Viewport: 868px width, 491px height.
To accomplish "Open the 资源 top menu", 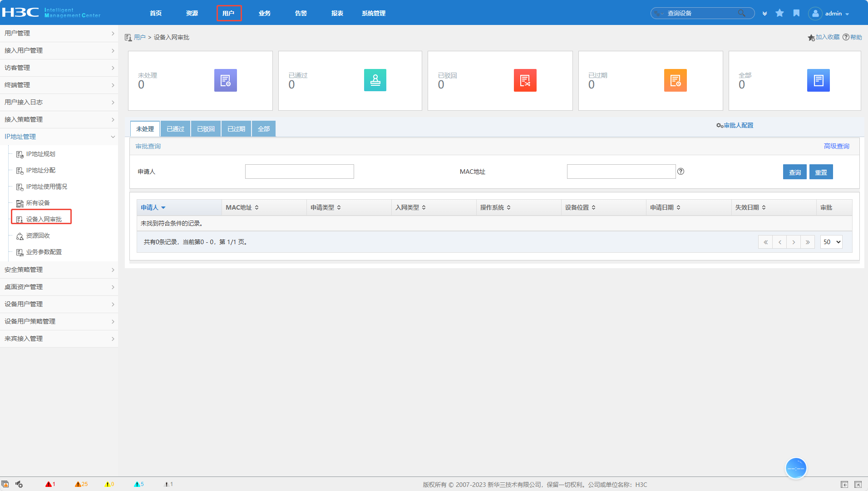I will (x=192, y=13).
